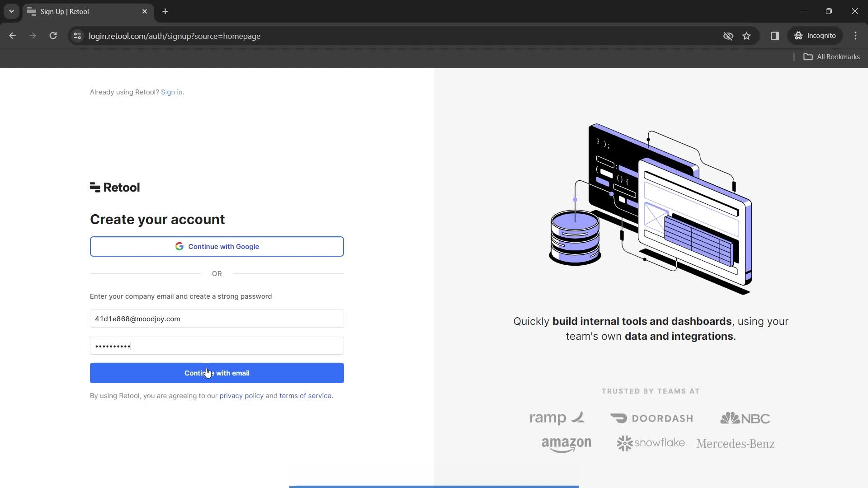Click the new tab '+' icon
The image size is (868, 488).
[x=166, y=11]
